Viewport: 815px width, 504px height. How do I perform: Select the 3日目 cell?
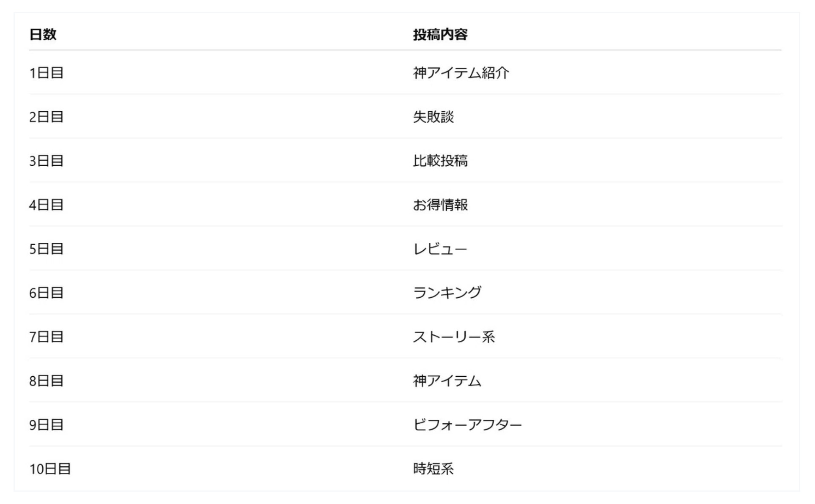[46, 161]
